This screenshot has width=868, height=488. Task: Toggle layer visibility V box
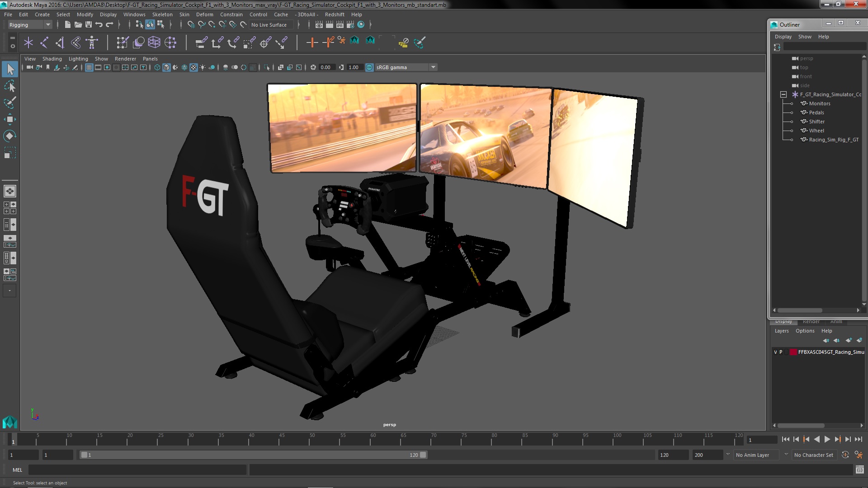pyautogui.click(x=776, y=352)
